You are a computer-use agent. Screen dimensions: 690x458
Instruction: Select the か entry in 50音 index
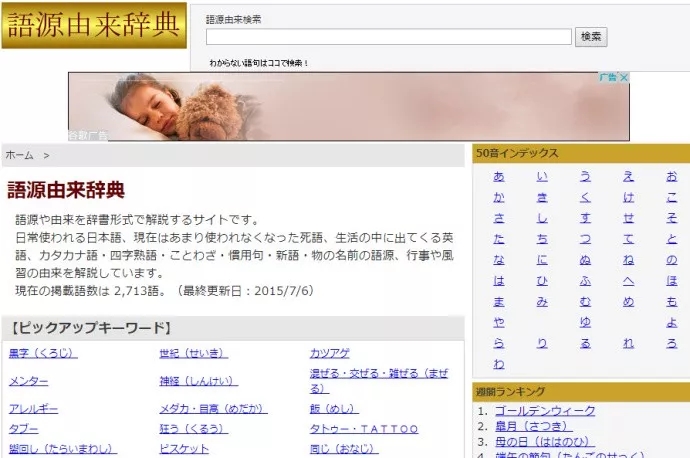(x=499, y=198)
